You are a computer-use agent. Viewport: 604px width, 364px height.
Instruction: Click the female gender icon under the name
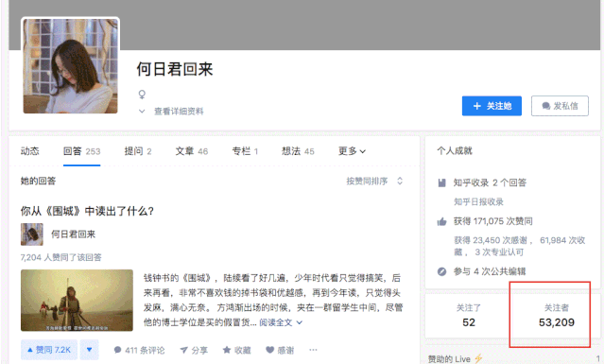(142, 95)
